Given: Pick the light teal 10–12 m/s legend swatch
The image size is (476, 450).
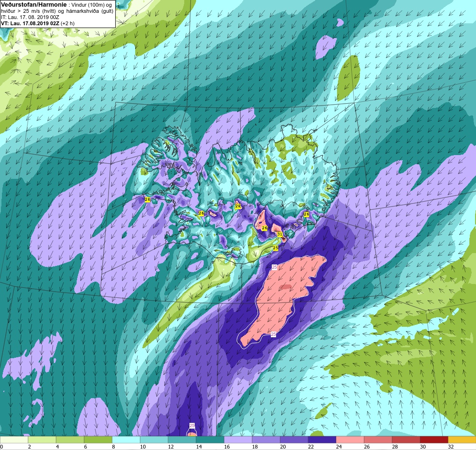Looking at the screenshot, I should pyautogui.click(x=154, y=440).
